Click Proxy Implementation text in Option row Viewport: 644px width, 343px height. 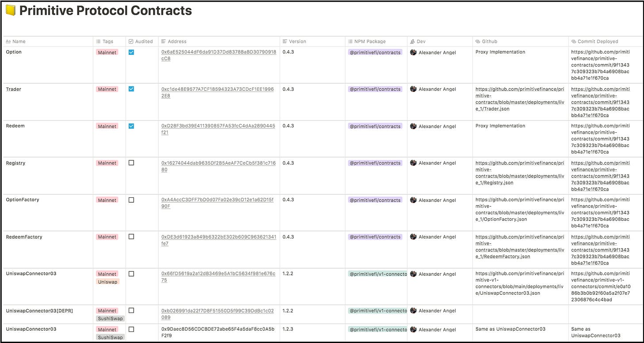(500, 52)
